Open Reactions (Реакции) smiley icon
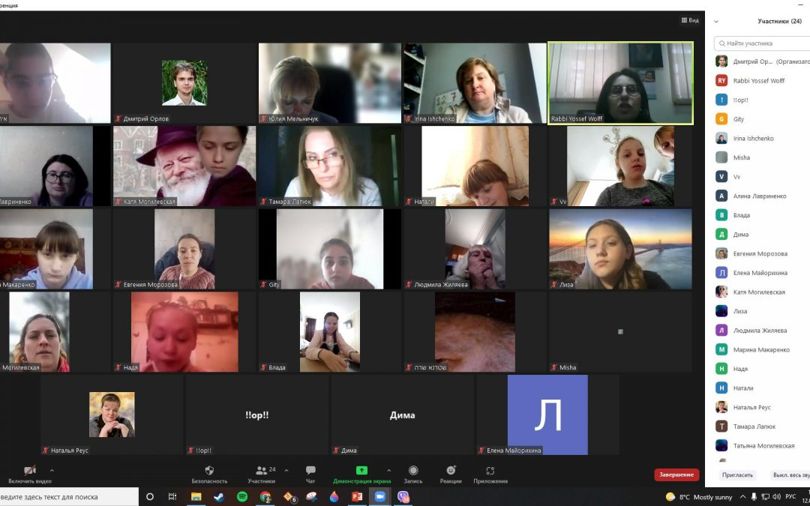Image resolution: width=810 pixels, height=506 pixels. point(450,470)
